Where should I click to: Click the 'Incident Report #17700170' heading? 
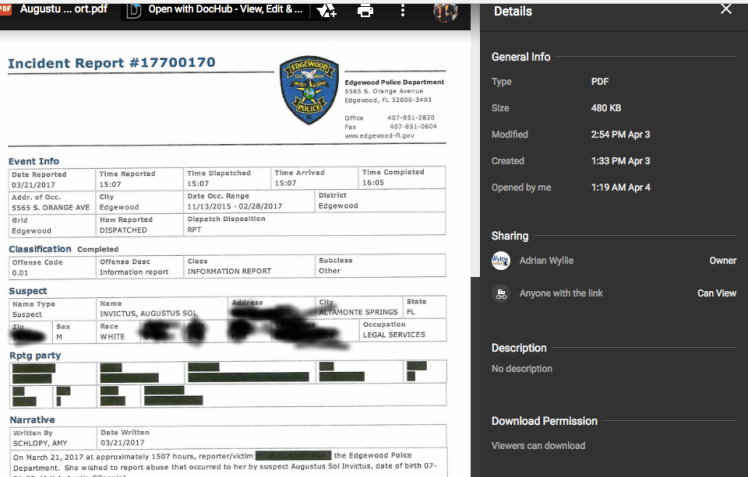pyautogui.click(x=111, y=64)
